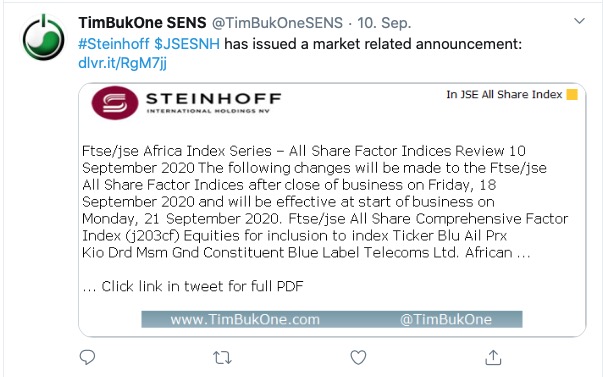Expand the tweet options chevron
The width and height of the screenshot is (603, 377).
tap(579, 21)
